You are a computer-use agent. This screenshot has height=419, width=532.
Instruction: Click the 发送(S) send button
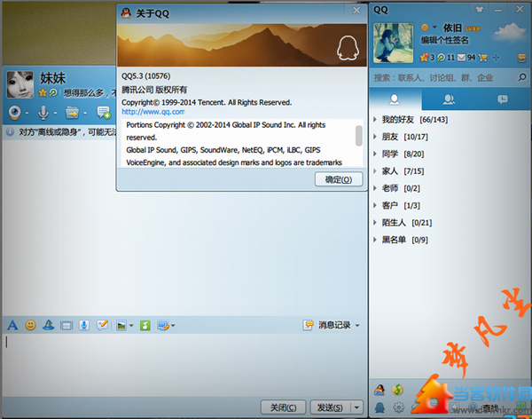[x=330, y=407]
